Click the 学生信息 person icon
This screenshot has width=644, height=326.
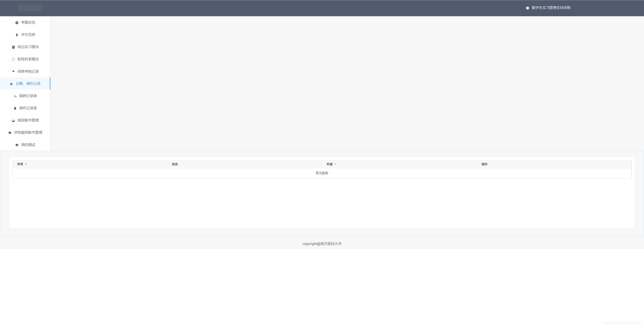(17, 35)
